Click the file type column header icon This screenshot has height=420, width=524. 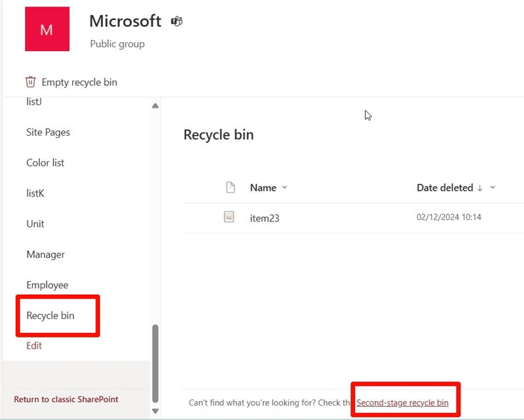tap(231, 187)
